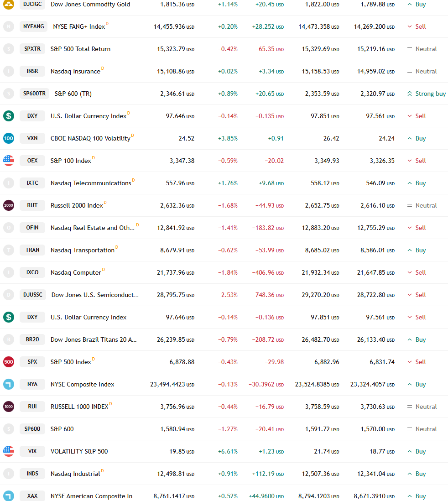Image resolution: width=448 pixels, height=501 pixels.
Task: Click the SPX red 500 logo icon
Action: click(x=9, y=362)
